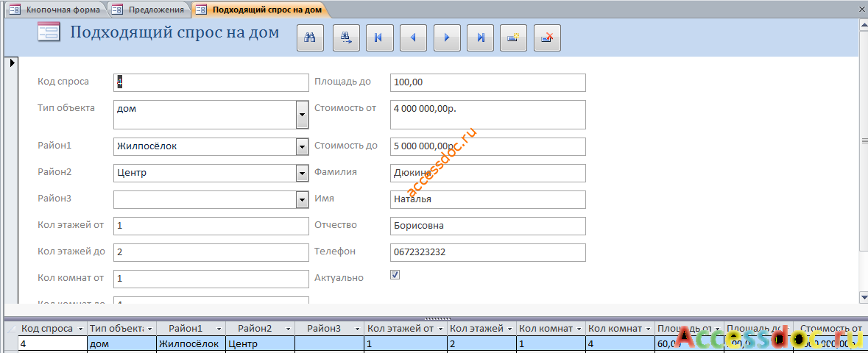Toggle the Актуально checkbox
Image resolution: width=868 pixels, height=353 pixels.
pos(395,274)
